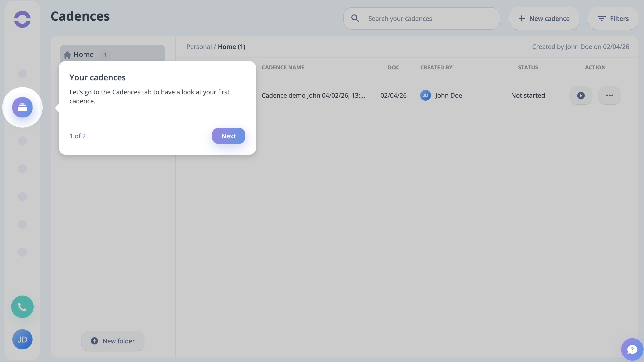Viewport: 644px width, 362px height.
Task: Create a New folder
Action: (x=113, y=341)
